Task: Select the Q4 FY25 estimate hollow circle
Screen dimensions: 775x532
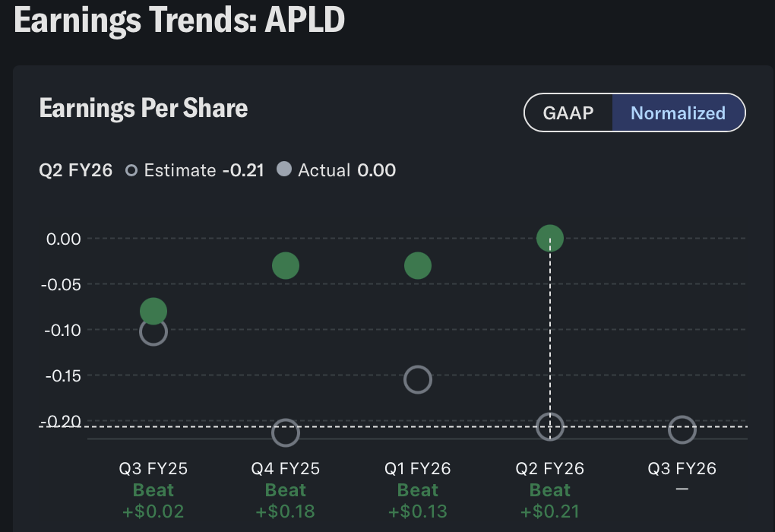Action: tap(286, 432)
